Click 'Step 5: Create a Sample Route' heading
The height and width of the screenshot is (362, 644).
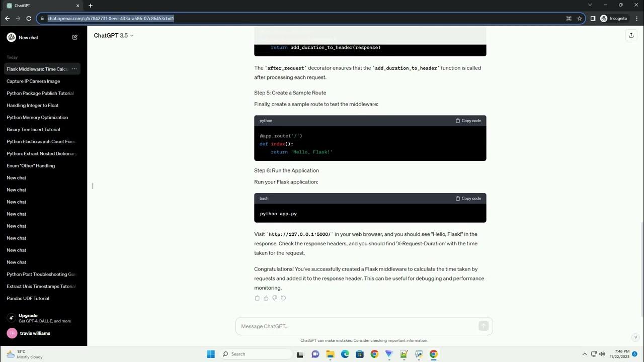(x=290, y=93)
